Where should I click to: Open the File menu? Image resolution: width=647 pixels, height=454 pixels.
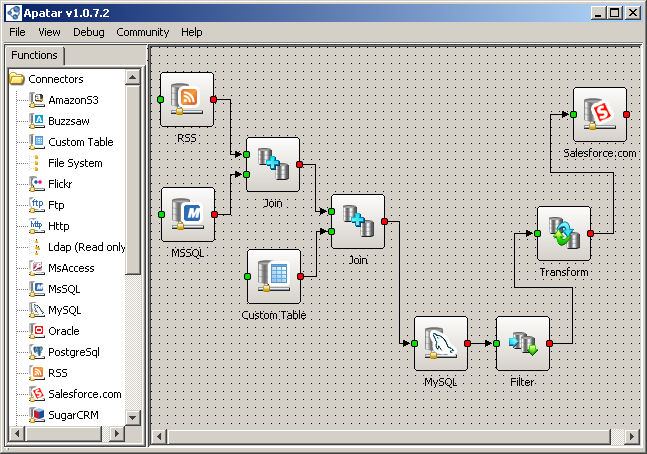pyautogui.click(x=17, y=32)
